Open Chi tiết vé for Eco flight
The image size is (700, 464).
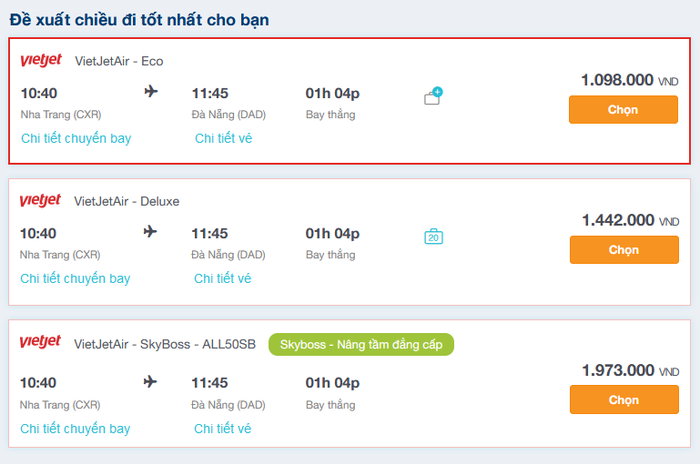coord(223,138)
